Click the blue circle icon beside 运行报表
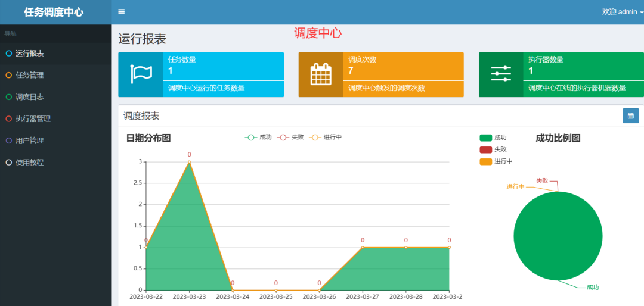644x306 pixels. (x=8, y=54)
